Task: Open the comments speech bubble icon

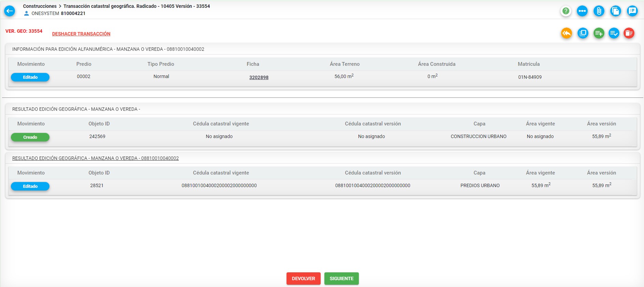Action: 632,11
